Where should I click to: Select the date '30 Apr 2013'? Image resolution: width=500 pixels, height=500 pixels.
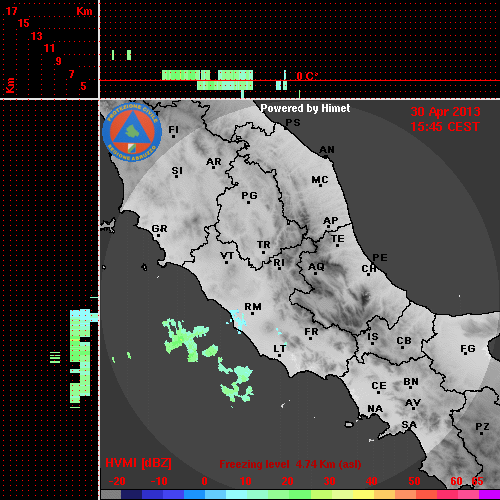tap(445, 112)
